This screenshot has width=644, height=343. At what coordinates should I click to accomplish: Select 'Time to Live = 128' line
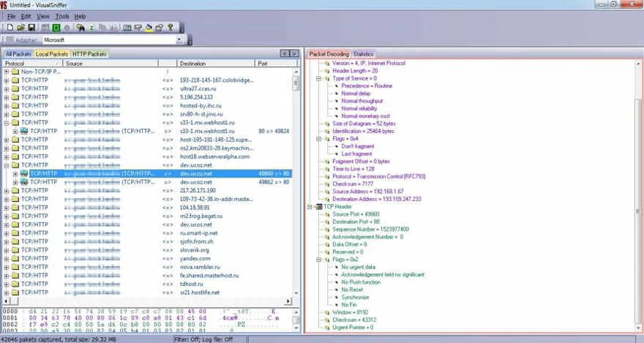click(x=353, y=169)
